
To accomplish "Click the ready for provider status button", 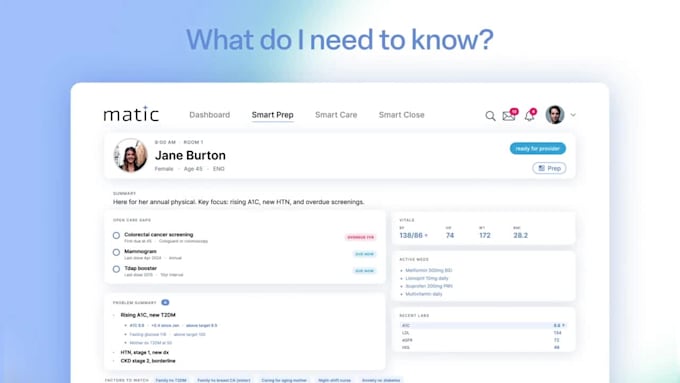I will point(538,148).
